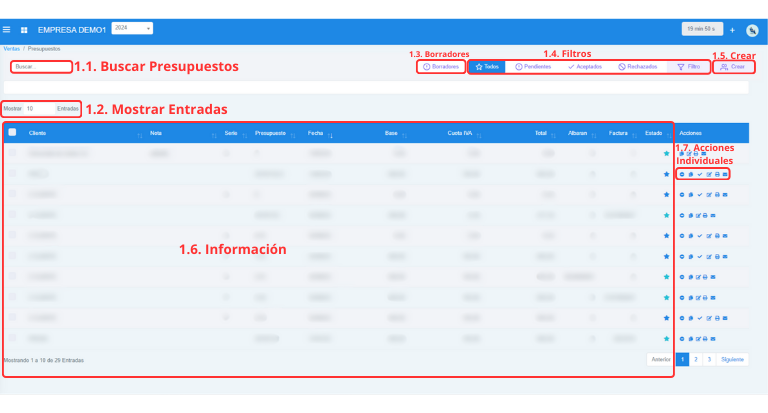This screenshot has width=768, height=413.
Task: Select the Todos filter tab
Action: pyautogui.click(x=487, y=67)
